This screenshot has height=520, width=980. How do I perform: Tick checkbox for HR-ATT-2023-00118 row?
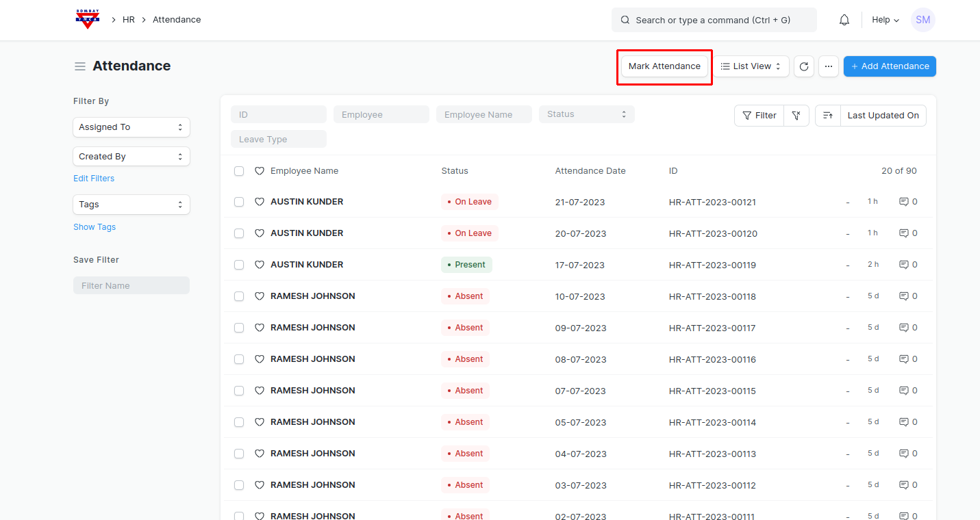[x=239, y=296]
